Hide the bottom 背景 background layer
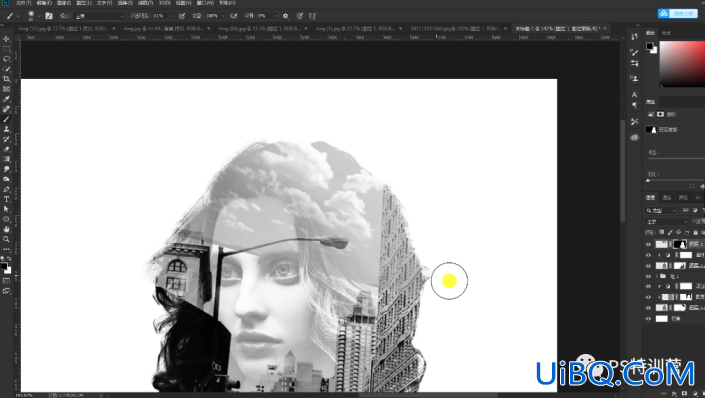The width and height of the screenshot is (705, 398). tap(648, 318)
